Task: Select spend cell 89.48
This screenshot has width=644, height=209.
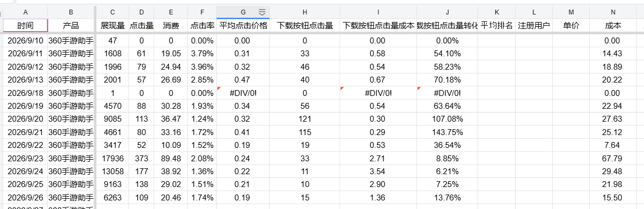Action: (x=171, y=158)
